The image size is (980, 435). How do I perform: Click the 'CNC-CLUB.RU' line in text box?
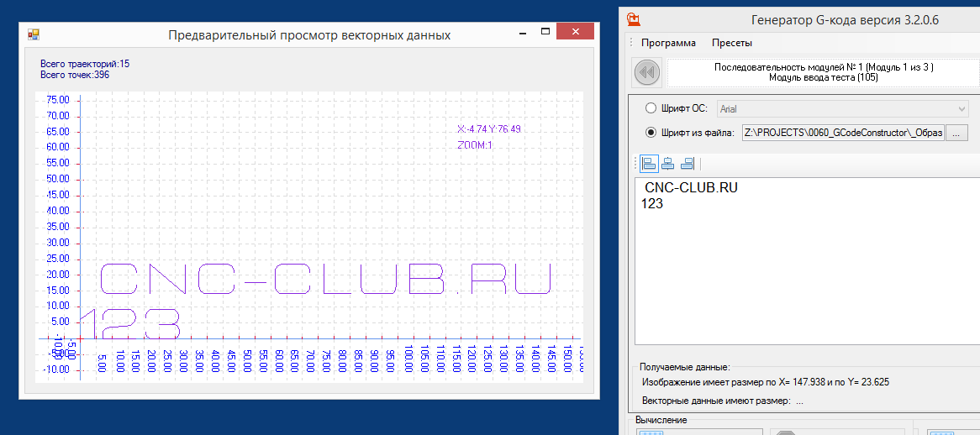pyautogui.click(x=691, y=188)
